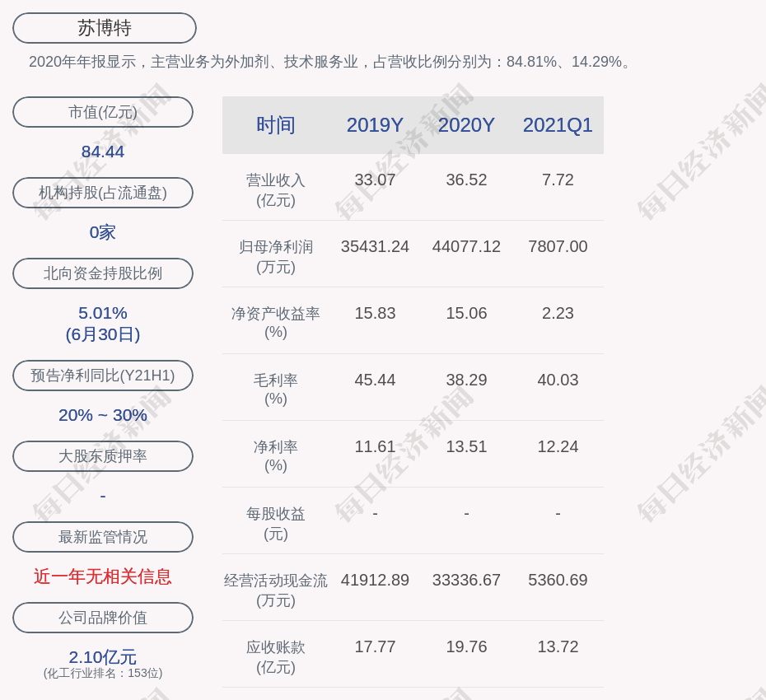Select net profit value 7807.00

click(x=558, y=246)
